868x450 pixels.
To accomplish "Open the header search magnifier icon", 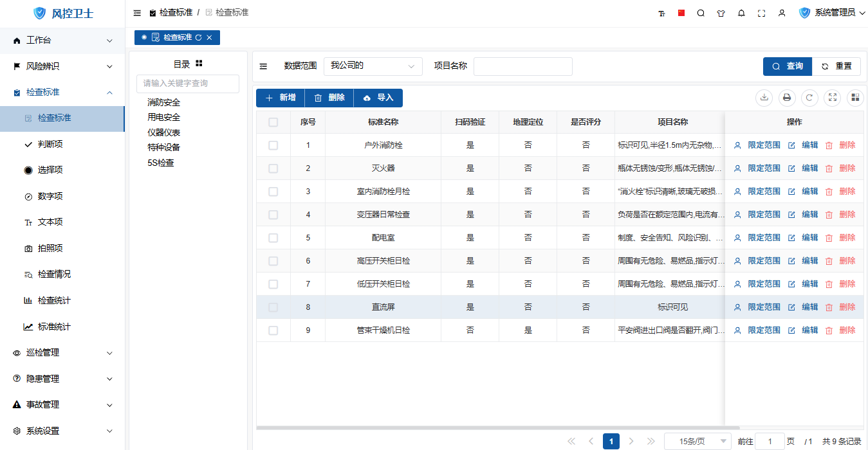I will (701, 13).
